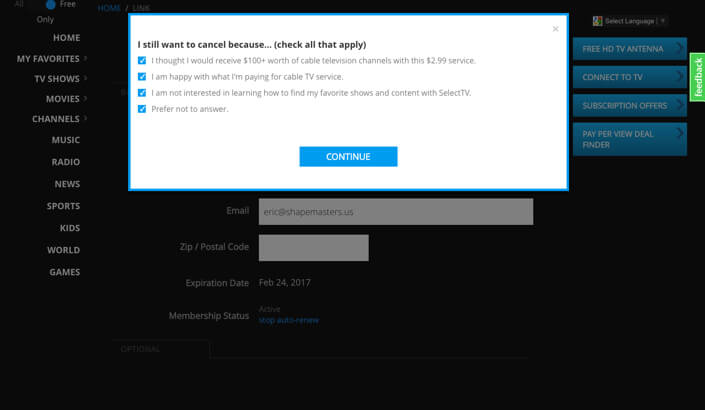Open the green feedback tab

coord(697,77)
